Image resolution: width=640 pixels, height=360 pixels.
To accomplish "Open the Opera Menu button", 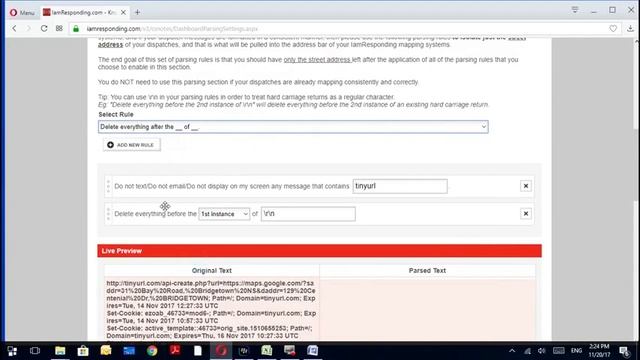I will click(x=22, y=13).
